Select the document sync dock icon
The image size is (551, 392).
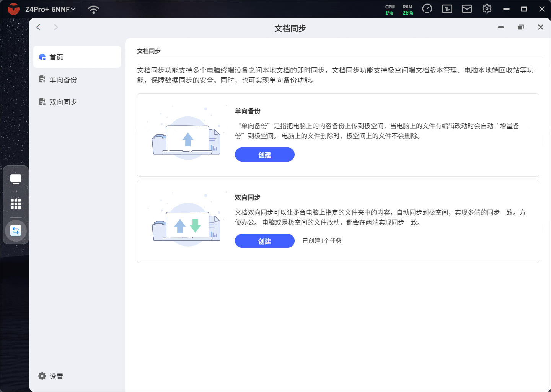coord(16,230)
